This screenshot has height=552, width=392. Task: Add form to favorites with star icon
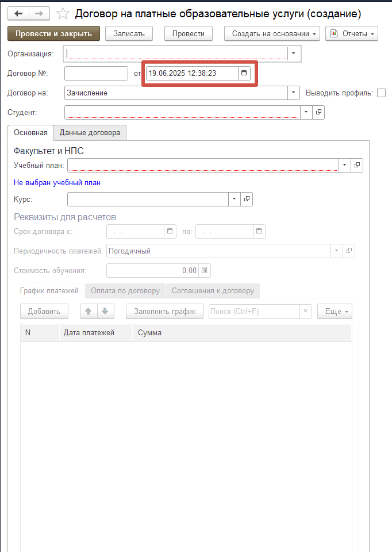coord(64,13)
